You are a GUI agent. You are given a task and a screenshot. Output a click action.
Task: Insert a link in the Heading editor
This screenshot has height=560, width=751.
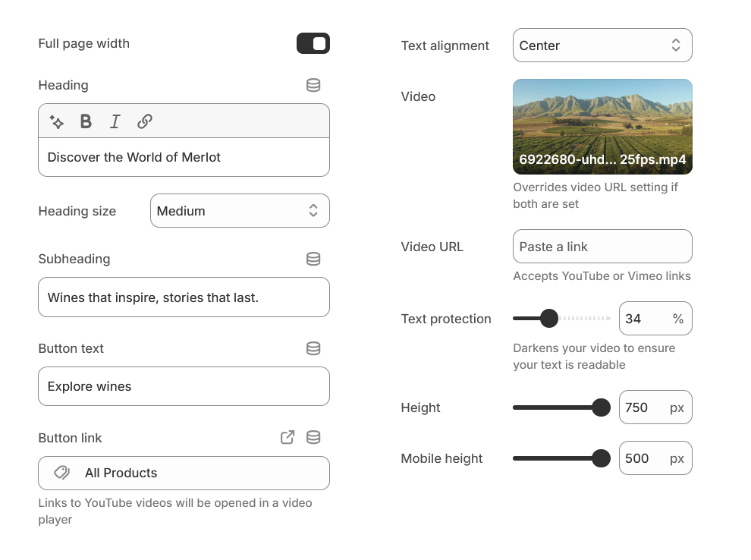point(144,121)
